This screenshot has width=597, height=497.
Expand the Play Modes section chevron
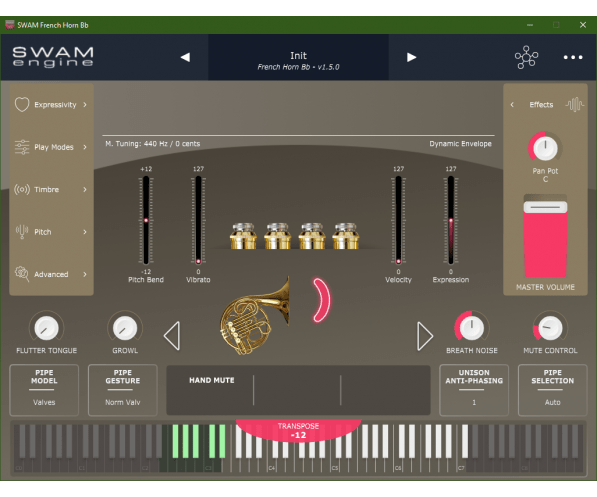(85, 147)
